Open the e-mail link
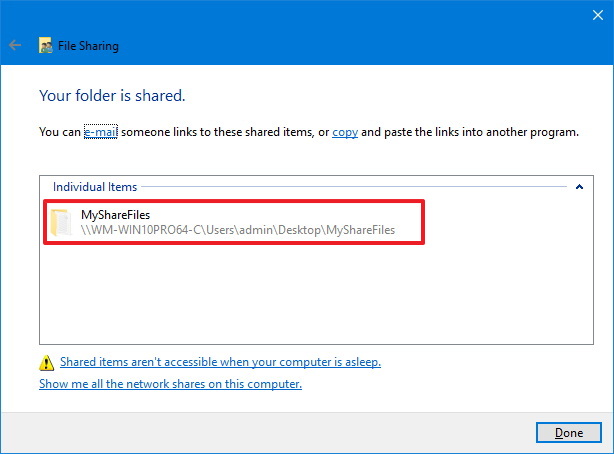This screenshot has height=454, width=614. [x=101, y=132]
